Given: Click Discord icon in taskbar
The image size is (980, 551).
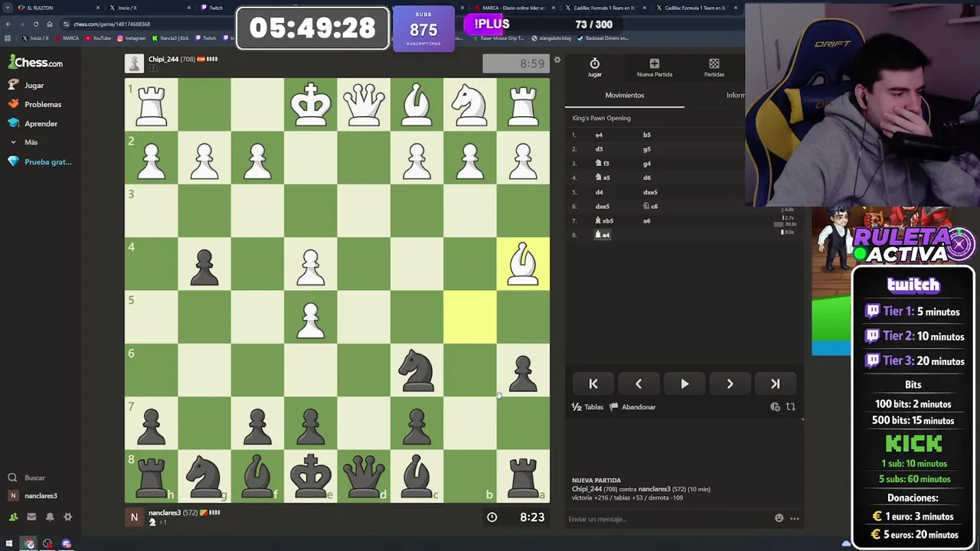Looking at the screenshot, I should click(x=67, y=544).
